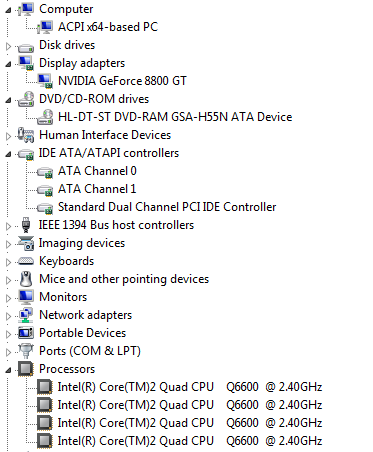This screenshot has width=373, height=452.
Task: Select the 'ACPI x64-based PC' entry
Action: [x=108, y=27]
